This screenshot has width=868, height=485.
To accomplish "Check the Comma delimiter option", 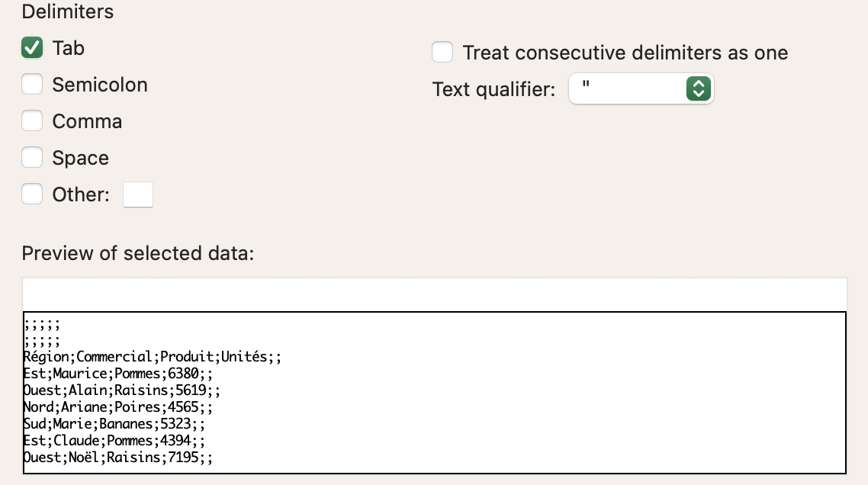I will [x=32, y=121].
